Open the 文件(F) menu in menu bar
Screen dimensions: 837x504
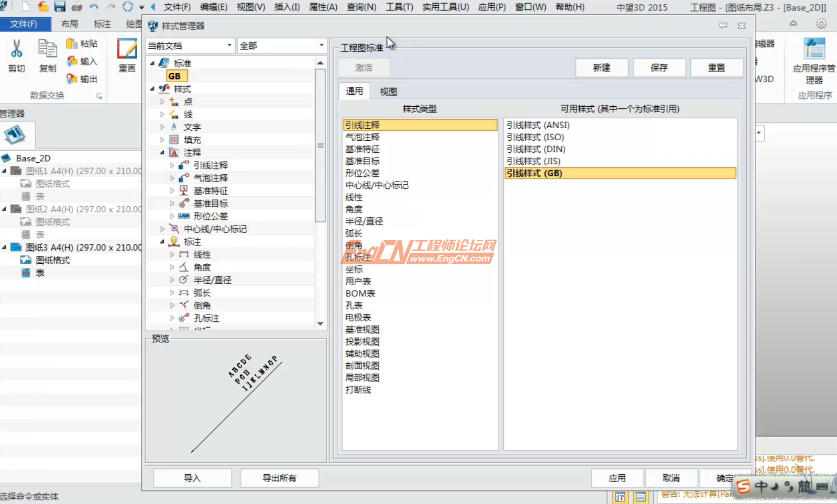pyautogui.click(x=177, y=7)
